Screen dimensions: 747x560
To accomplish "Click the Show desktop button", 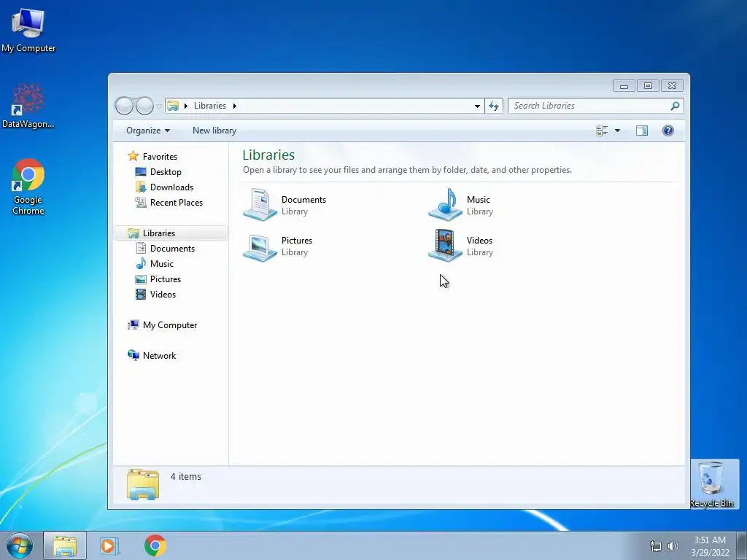I will coord(742,545).
